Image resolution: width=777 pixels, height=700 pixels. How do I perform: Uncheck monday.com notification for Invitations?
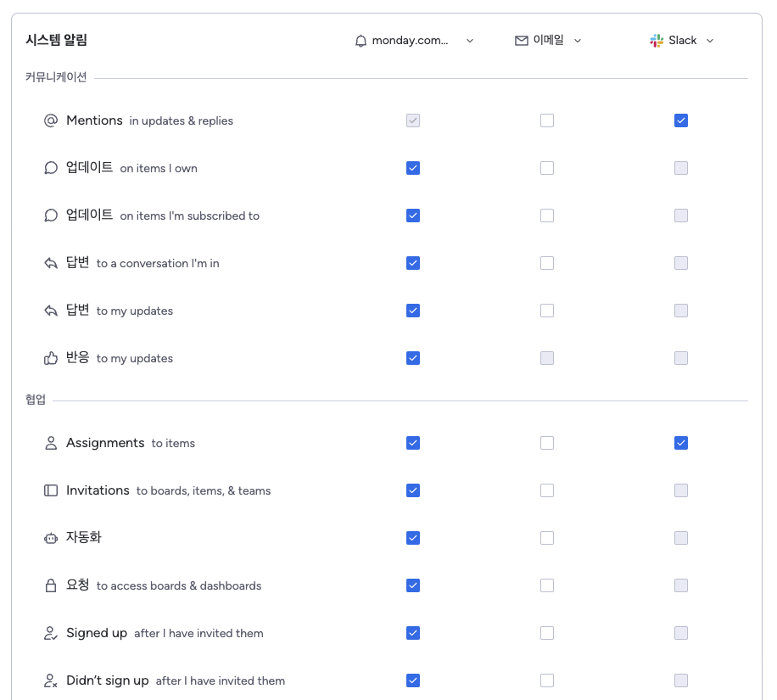(413, 490)
